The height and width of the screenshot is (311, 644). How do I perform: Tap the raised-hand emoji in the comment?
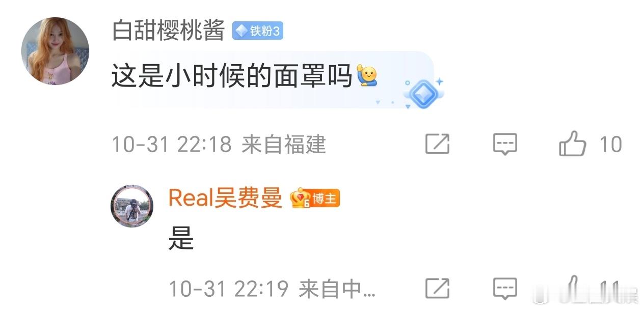pos(367,76)
